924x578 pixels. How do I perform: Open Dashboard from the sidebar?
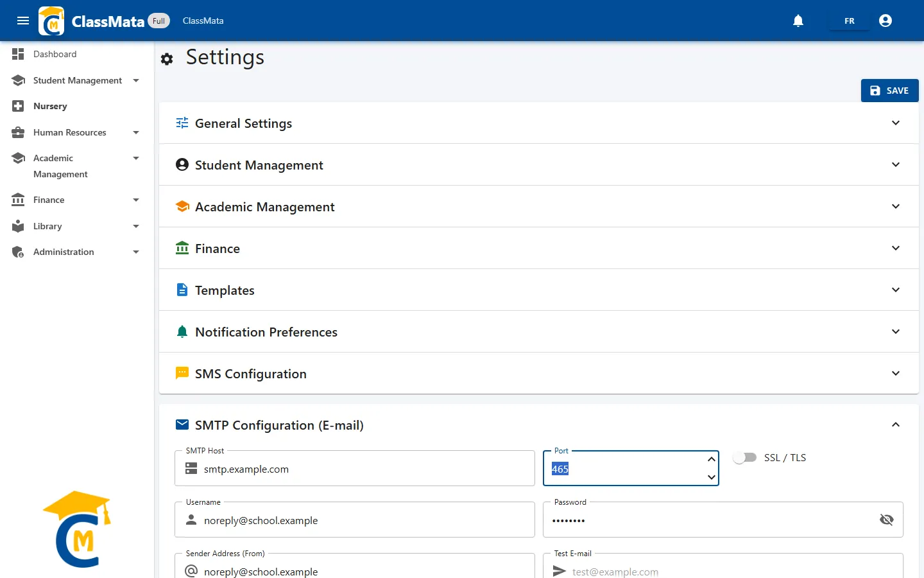pyautogui.click(x=77, y=54)
